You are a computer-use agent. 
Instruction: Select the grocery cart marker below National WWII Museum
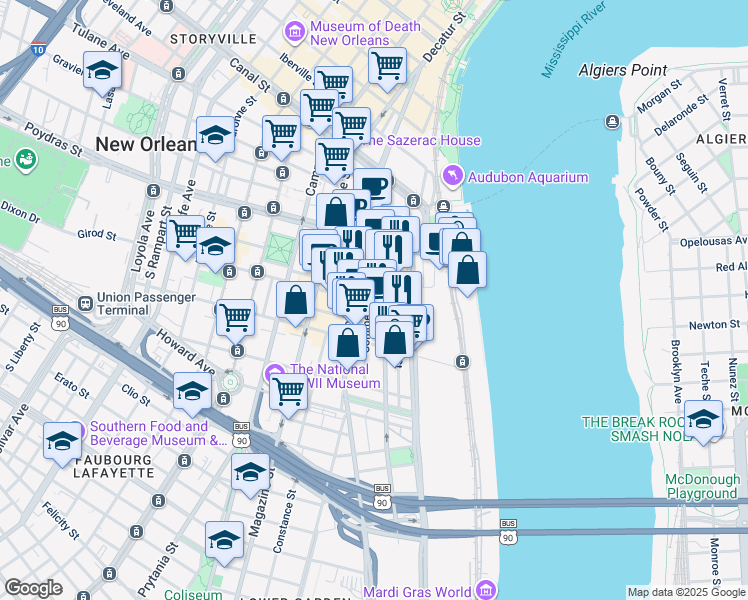[x=288, y=393]
